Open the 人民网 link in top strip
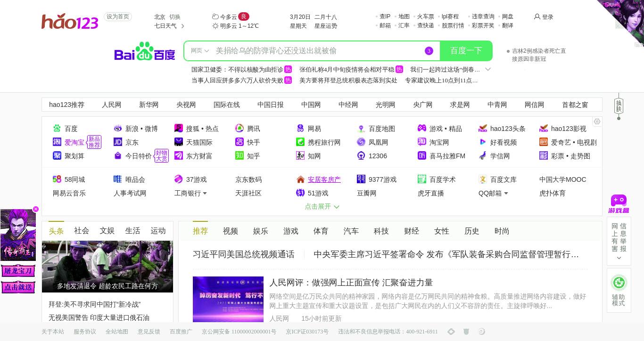The height and width of the screenshot is (341, 644). click(x=112, y=105)
